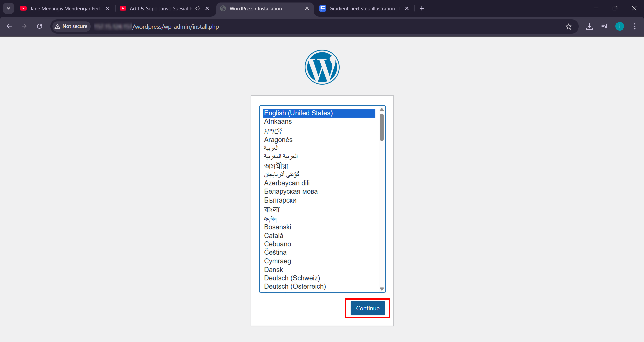
Task: Click the Continue button
Action: [367, 308]
